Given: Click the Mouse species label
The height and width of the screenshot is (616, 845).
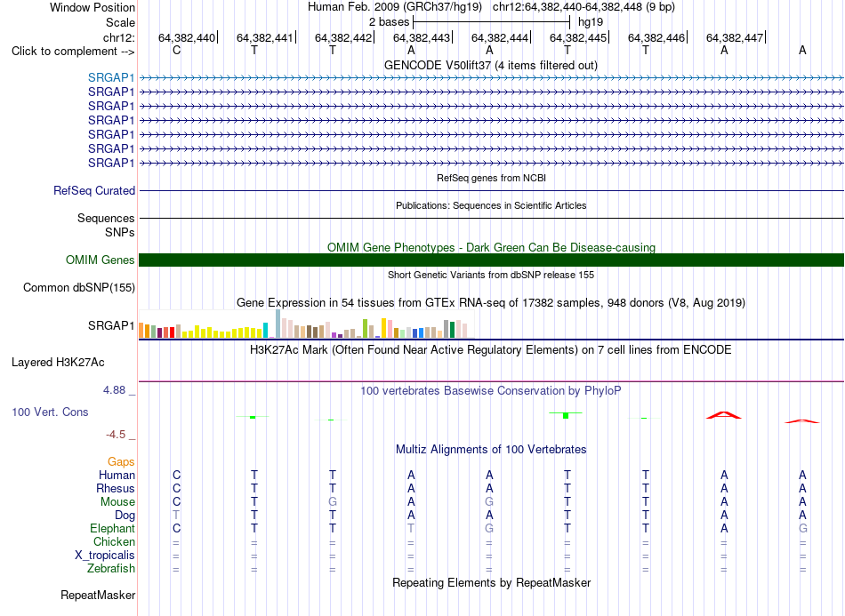Looking at the screenshot, I should tap(117, 502).
